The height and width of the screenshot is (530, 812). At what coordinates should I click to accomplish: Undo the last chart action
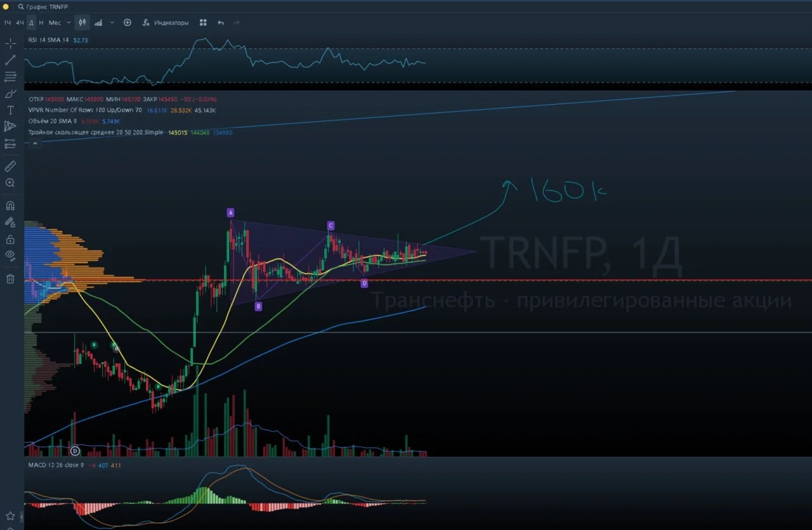point(221,22)
